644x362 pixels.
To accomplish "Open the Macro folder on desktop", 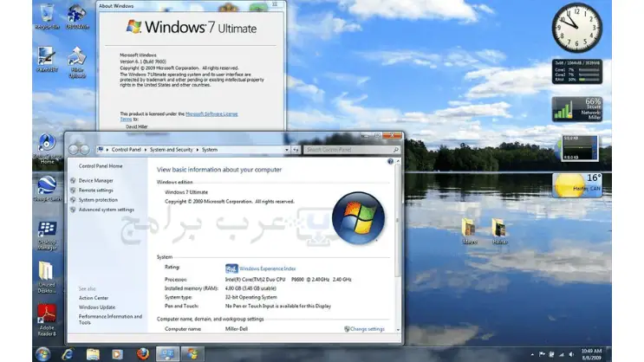I will (x=469, y=231).
